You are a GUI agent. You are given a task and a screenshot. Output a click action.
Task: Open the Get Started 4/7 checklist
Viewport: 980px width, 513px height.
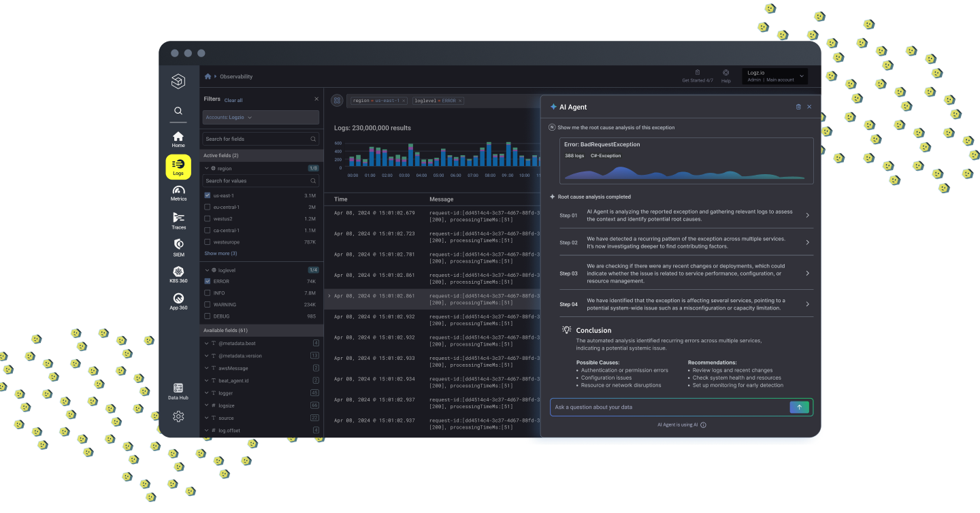click(698, 76)
